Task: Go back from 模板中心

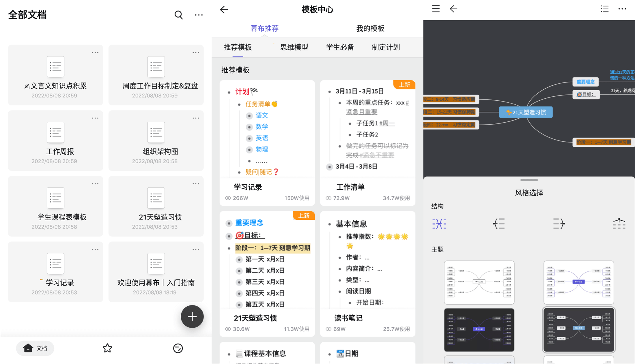Action: pos(224,10)
